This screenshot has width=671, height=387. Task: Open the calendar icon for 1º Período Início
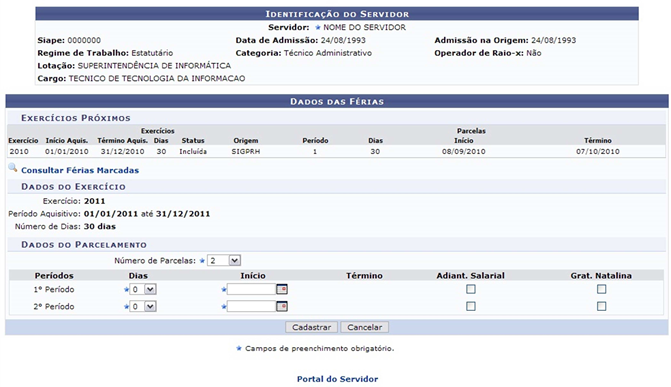(282, 289)
